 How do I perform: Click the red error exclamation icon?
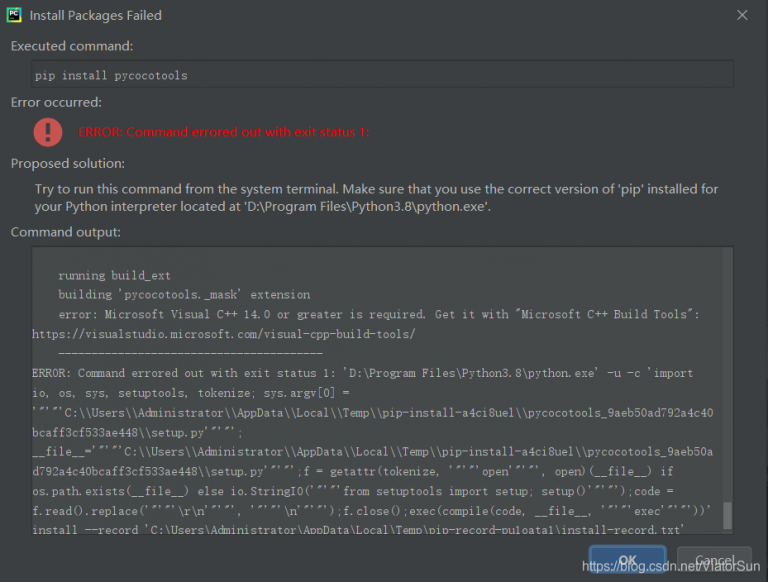(47, 131)
